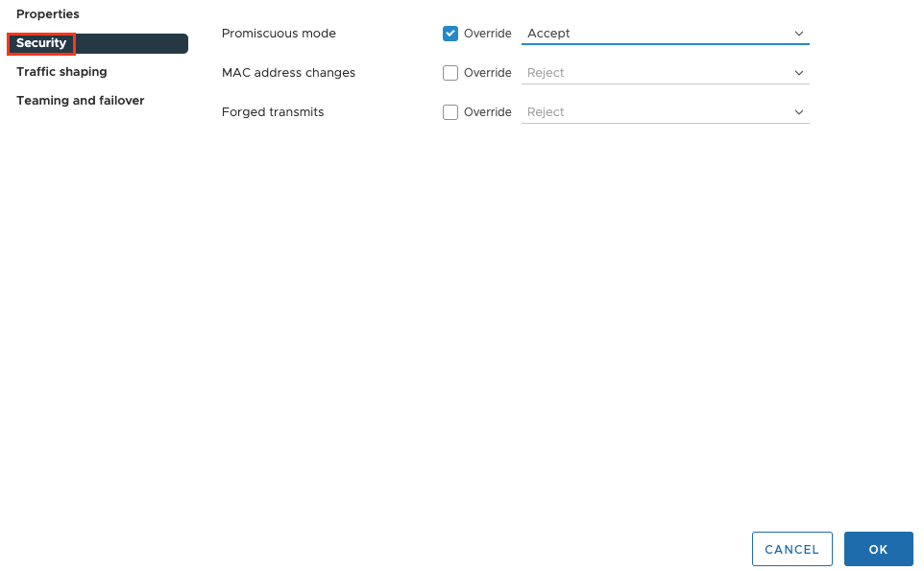The height and width of the screenshot is (571, 924).
Task: Confirm changes with the OK button
Action: [878, 548]
